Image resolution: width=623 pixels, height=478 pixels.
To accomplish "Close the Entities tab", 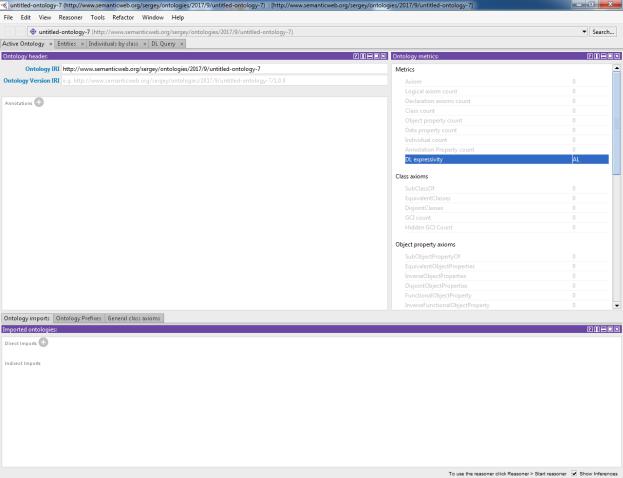I will tap(81, 44).
